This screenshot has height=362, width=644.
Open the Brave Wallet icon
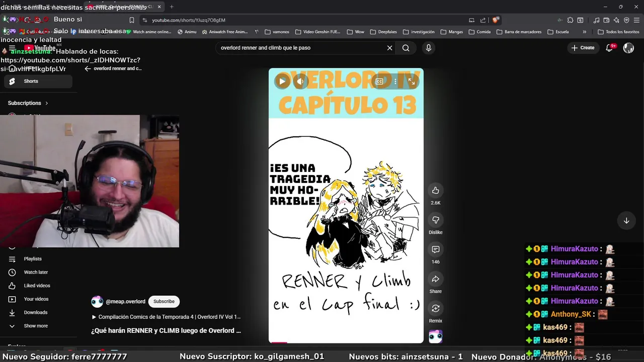606,20
